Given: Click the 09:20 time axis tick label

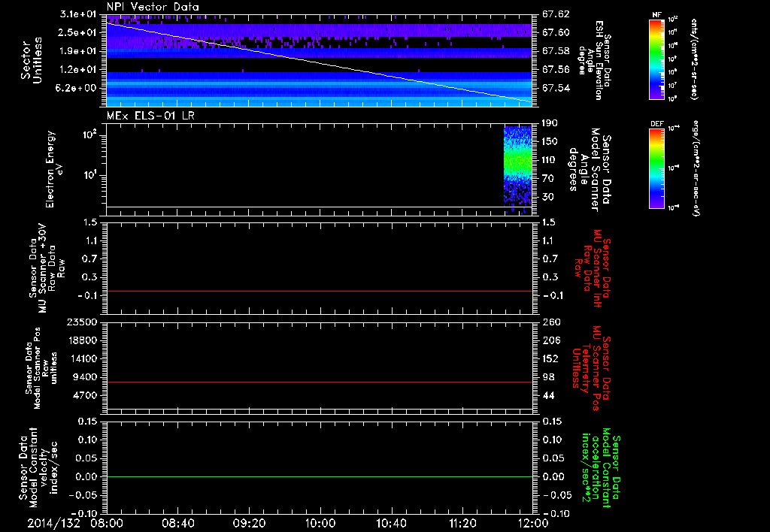Looking at the screenshot, I should (x=249, y=521).
